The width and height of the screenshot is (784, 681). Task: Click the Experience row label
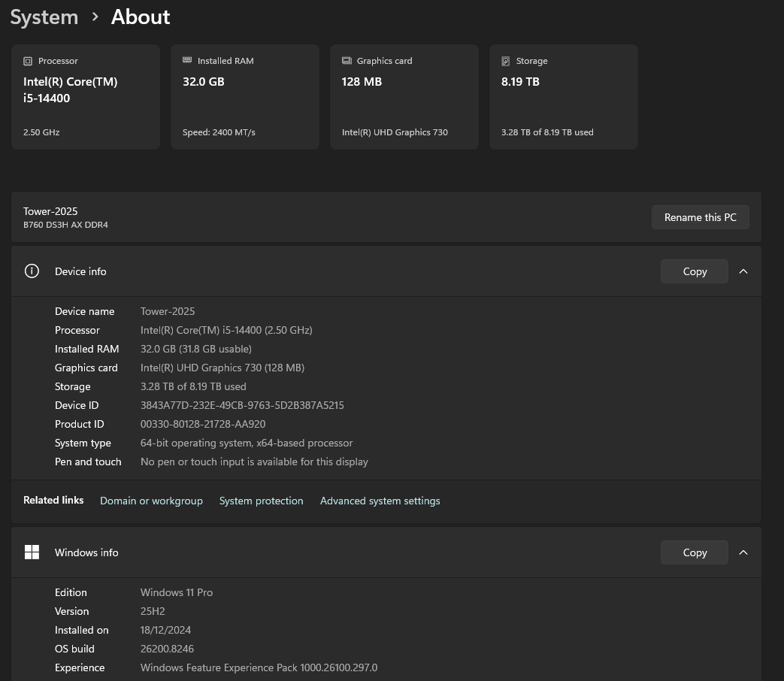(x=80, y=667)
